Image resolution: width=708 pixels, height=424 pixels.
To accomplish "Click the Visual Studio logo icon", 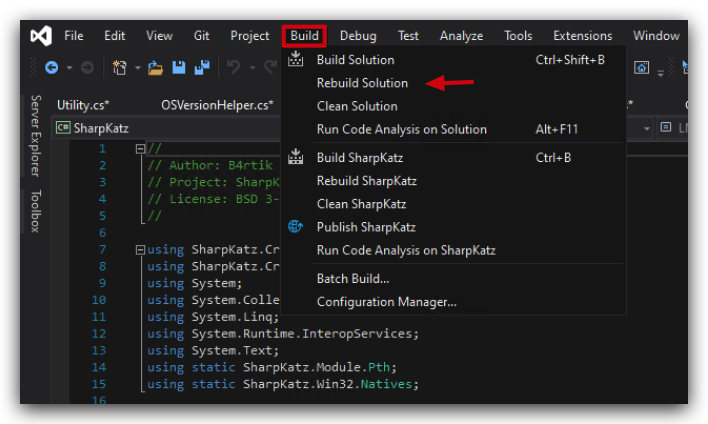I will (x=41, y=36).
